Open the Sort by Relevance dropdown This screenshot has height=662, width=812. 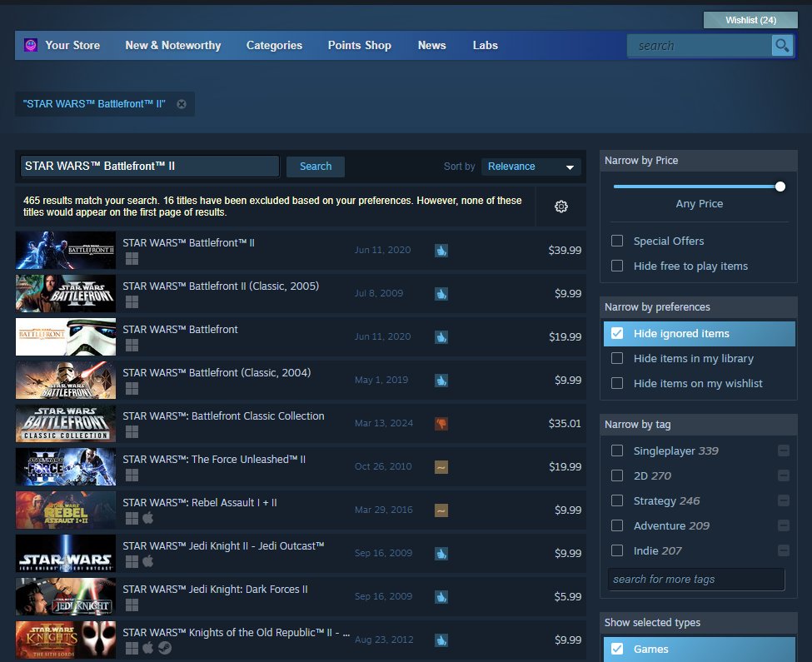(x=531, y=167)
